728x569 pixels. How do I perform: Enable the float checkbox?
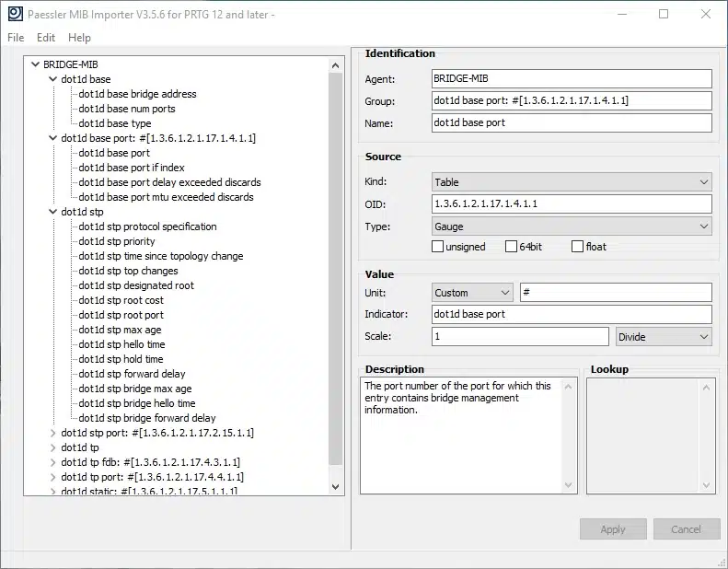click(577, 246)
